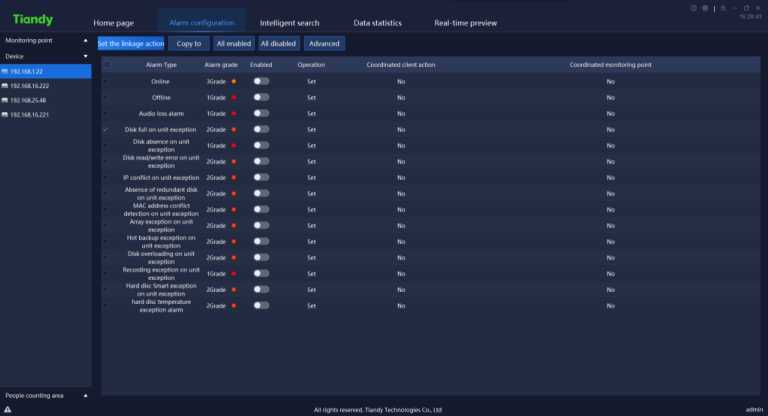Click the help icon in title bar
This screenshot has width=768, height=416.
pyautogui.click(x=695, y=8)
